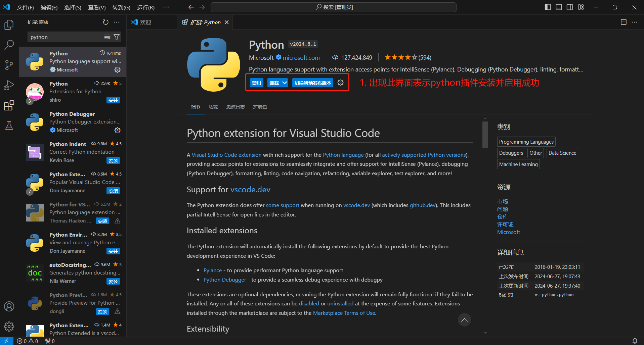The image size is (644, 345).
Task: Click the 禁用 button
Action: (257, 83)
